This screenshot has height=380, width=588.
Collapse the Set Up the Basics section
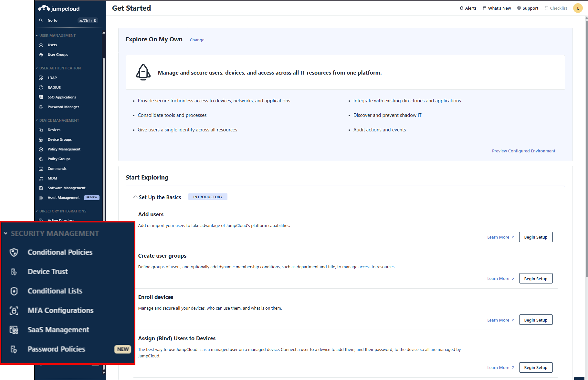[135, 197]
